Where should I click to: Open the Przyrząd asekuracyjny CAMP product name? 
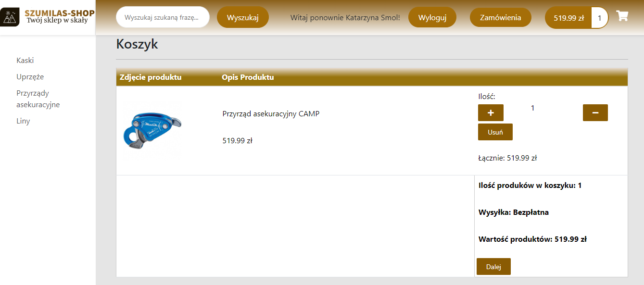(271, 114)
